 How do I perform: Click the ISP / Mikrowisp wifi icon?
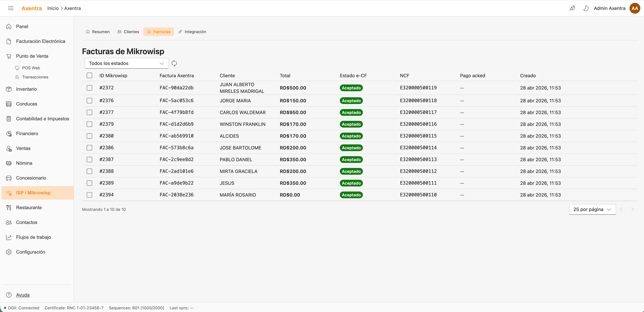(x=9, y=193)
